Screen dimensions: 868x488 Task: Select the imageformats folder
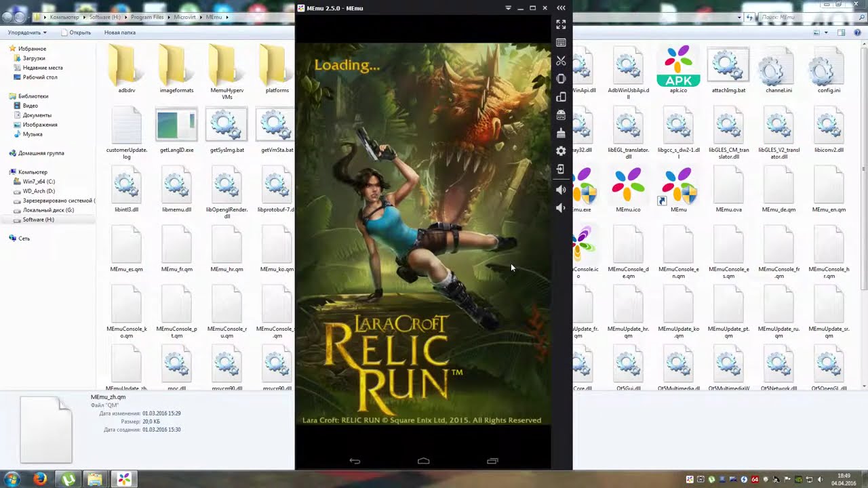tap(176, 70)
